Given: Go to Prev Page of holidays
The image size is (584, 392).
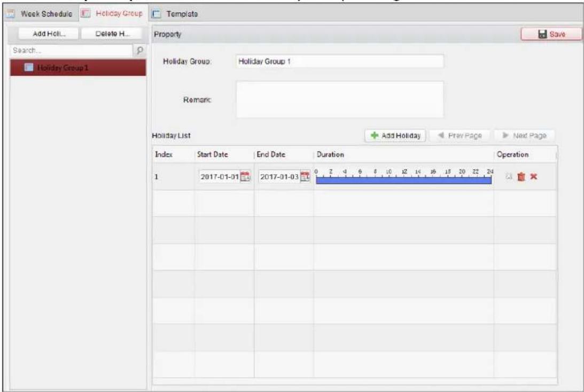Looking at the screenshot, I should tap(460, 136).
